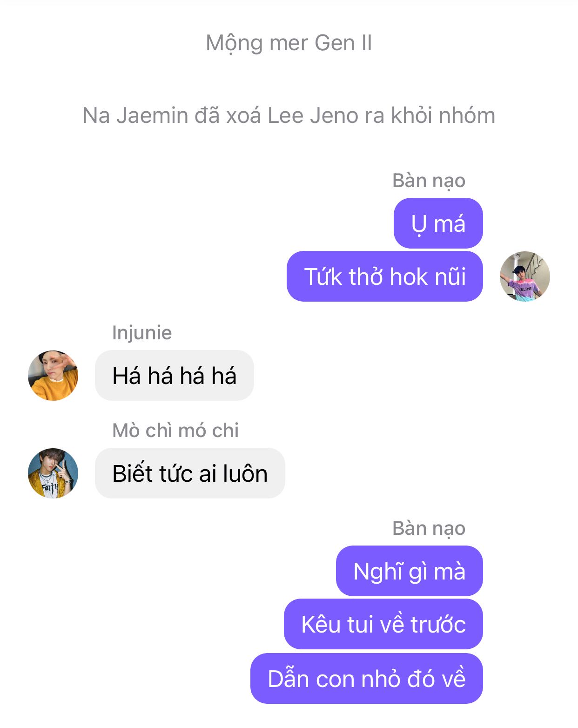Select the 'Tứk thở hok nũi' message
Image resolution: width=578 pixels, height=728 pixels.
pos(385,276)
